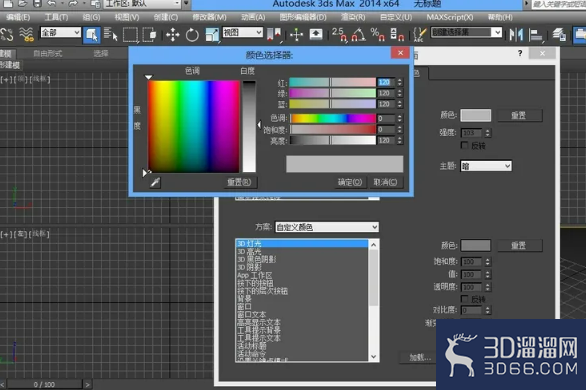The image size is (586, 390).
Task: Open the 编辑(E) menu
Action: (x=18, y=17)
